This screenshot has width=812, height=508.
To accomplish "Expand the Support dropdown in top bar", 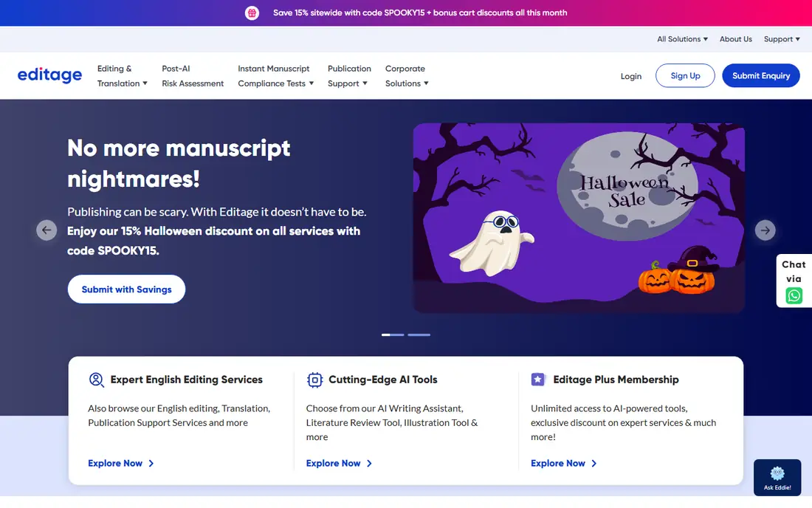I will (x=782, y=39).
